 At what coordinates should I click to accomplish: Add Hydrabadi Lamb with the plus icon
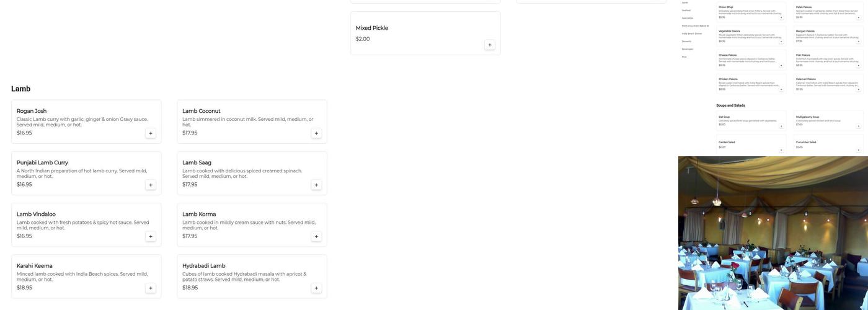pos(316,288)
